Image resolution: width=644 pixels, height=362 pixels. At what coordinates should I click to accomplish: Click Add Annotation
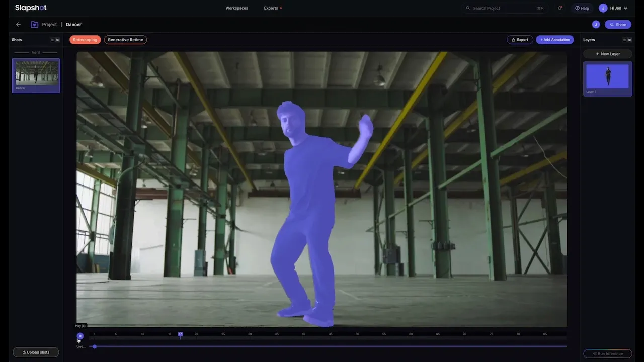(555, 40)
